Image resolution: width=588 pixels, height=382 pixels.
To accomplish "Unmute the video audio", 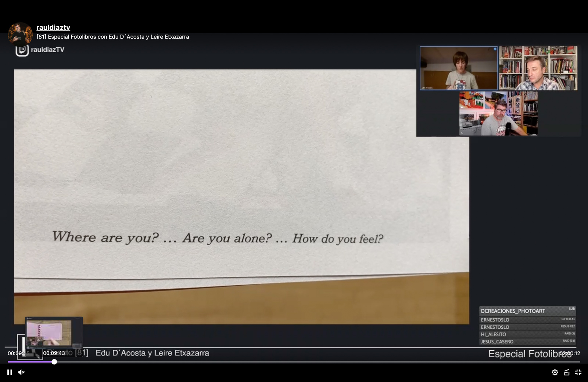I will tap(21, 372).
